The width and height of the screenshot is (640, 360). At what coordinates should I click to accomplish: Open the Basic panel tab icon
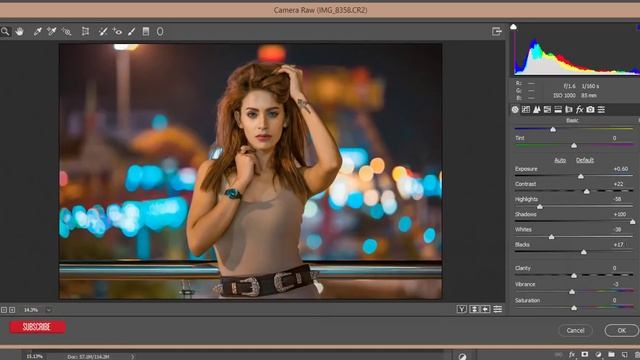(x=515, y=109)
